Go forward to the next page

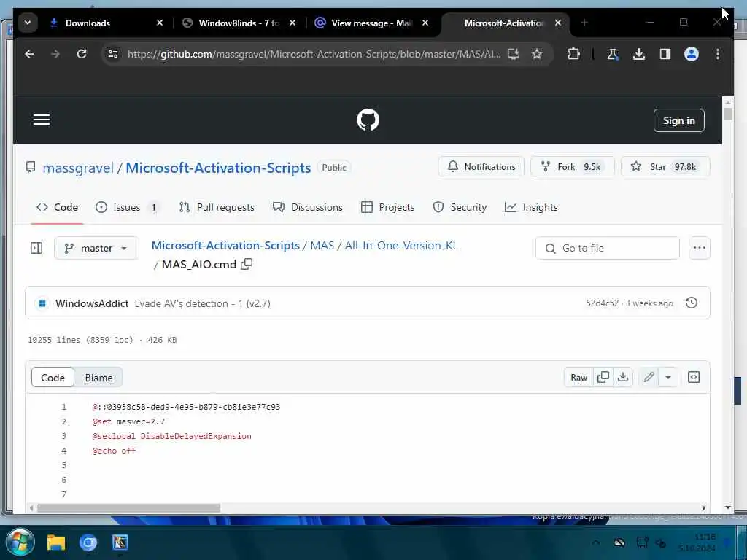55,54
